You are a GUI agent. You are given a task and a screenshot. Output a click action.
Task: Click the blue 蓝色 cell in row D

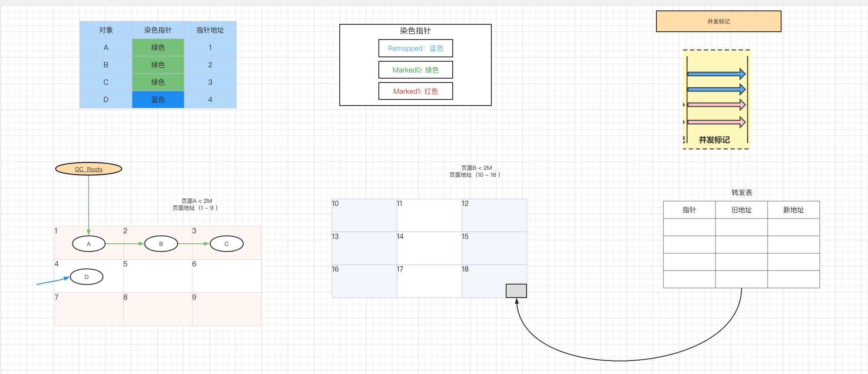(x=158, y=99)
